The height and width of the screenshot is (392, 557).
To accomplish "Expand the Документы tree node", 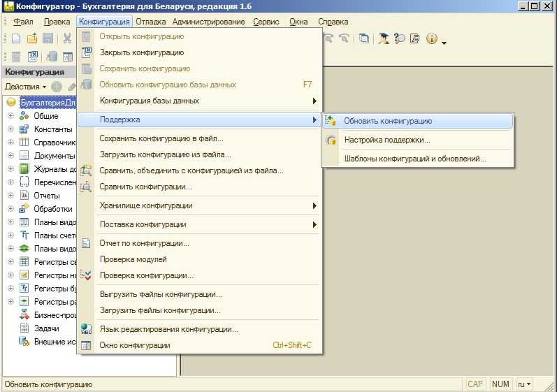I will click(10, 156).
